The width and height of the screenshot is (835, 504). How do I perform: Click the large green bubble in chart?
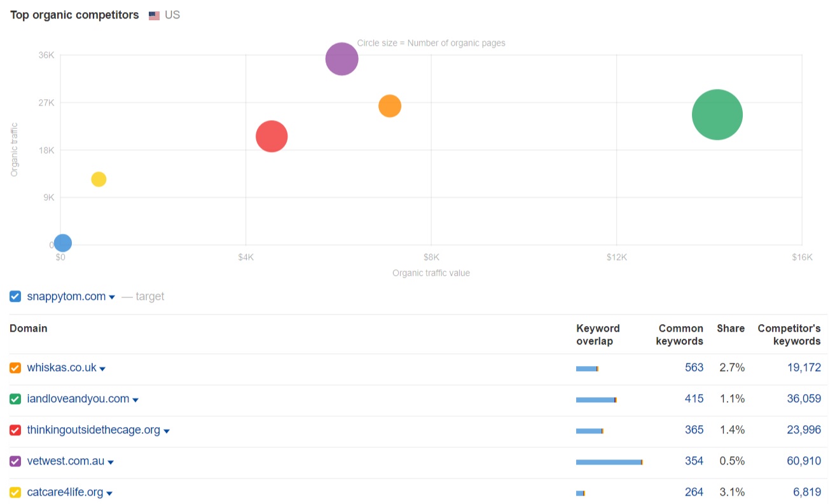717,114
